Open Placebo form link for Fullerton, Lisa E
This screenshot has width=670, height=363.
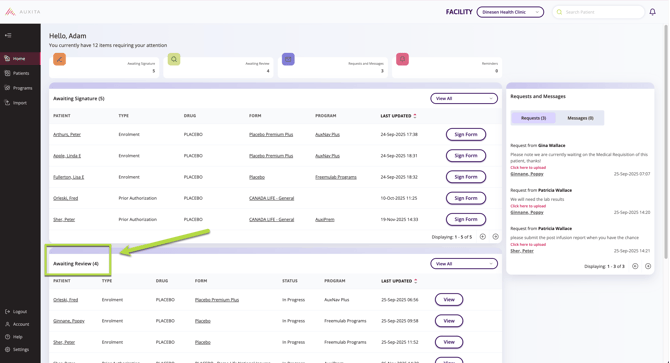pyautogui.click(x=257, y=177)
